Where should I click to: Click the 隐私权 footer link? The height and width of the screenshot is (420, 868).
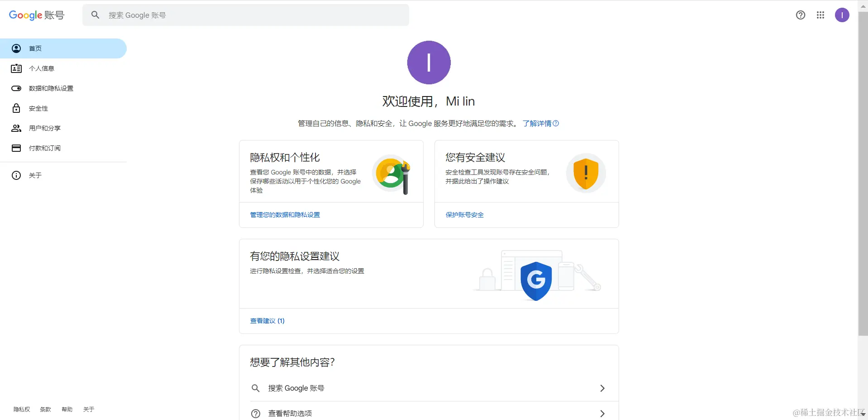(22, 410)
